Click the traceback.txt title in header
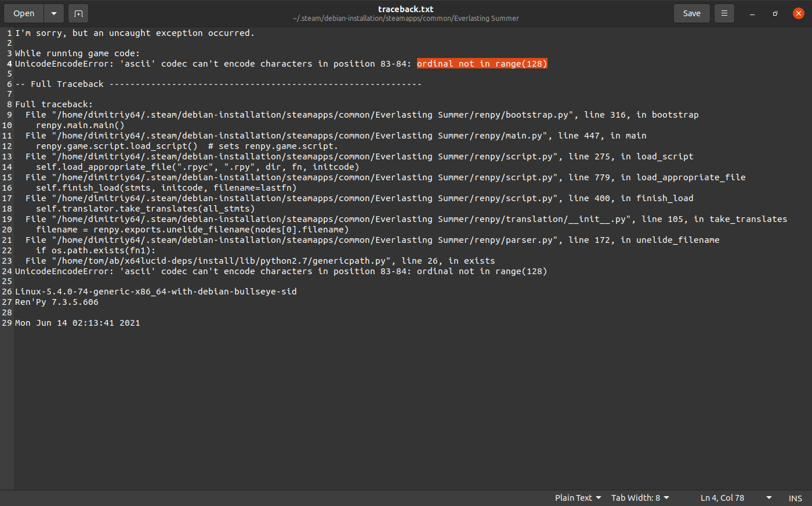Viewport: 812px width, 506px height. tap(405, 9)
